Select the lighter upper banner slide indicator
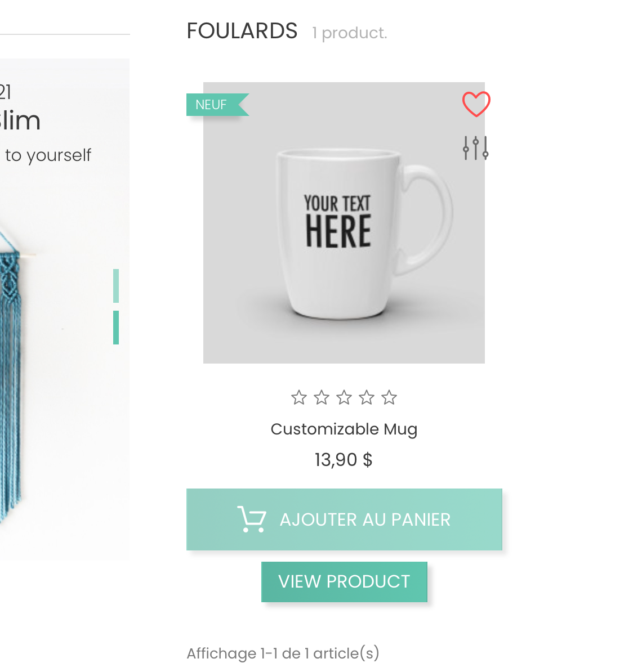The image size is (642, 672). tap(116, 286)
